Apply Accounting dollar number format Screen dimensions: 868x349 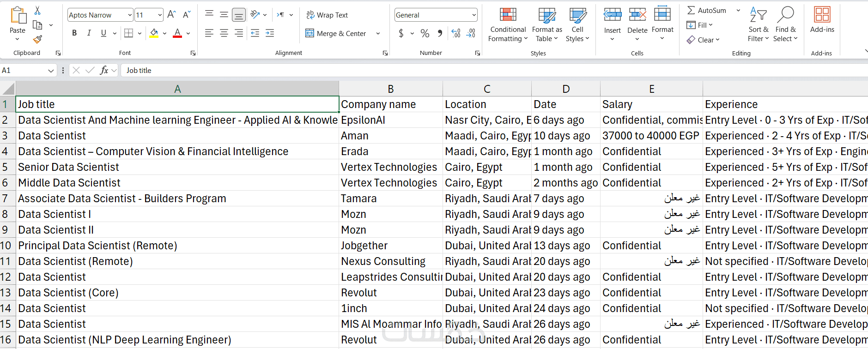point(401,33)
